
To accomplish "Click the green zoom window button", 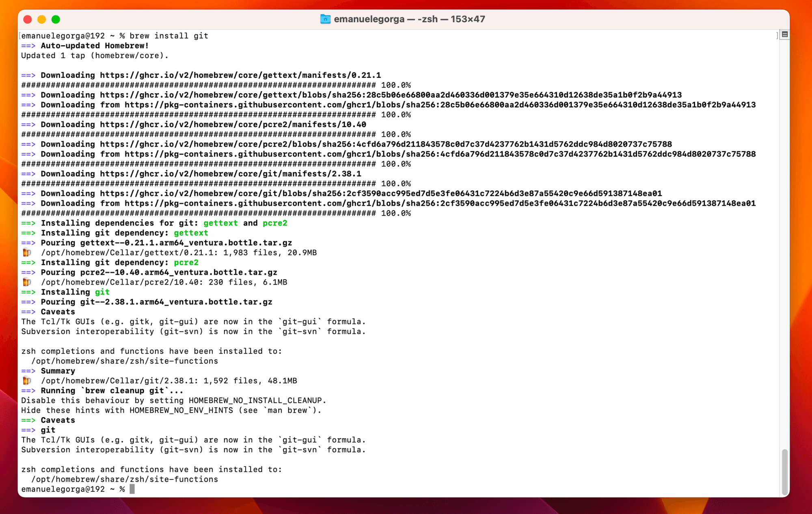I will [56, 19].
